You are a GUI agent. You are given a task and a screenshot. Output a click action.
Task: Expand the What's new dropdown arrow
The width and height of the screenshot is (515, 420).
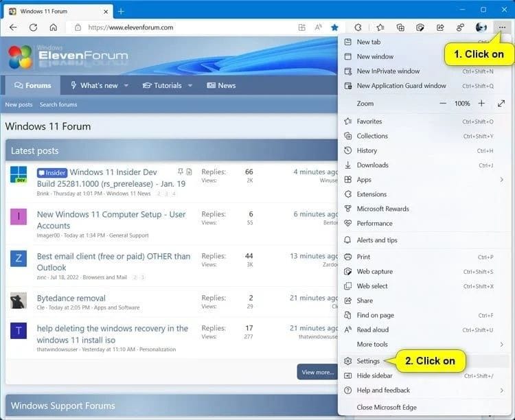tap(126, 85)
